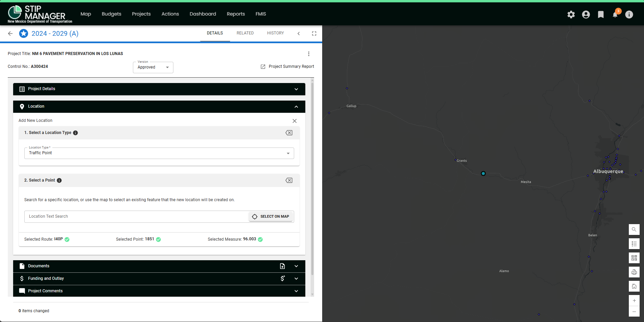Open the Projects menu
The height and width of the screenshot is (322, 644).
141,14
